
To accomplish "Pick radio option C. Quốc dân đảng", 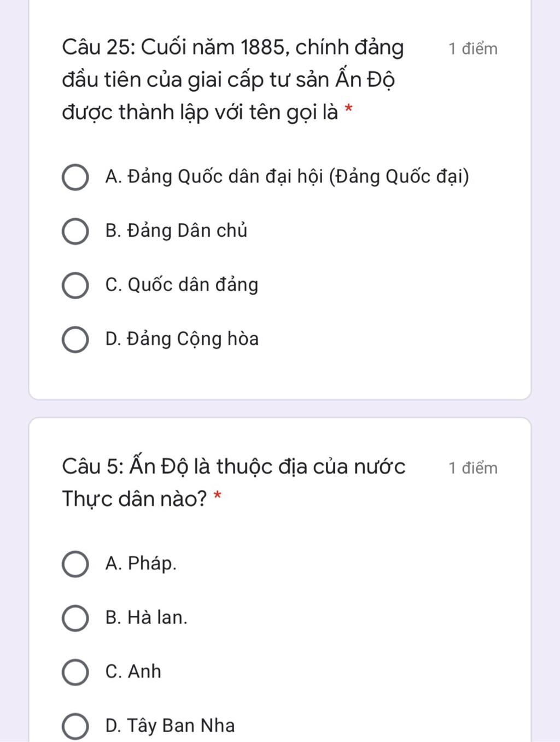I will coord(75,285).
